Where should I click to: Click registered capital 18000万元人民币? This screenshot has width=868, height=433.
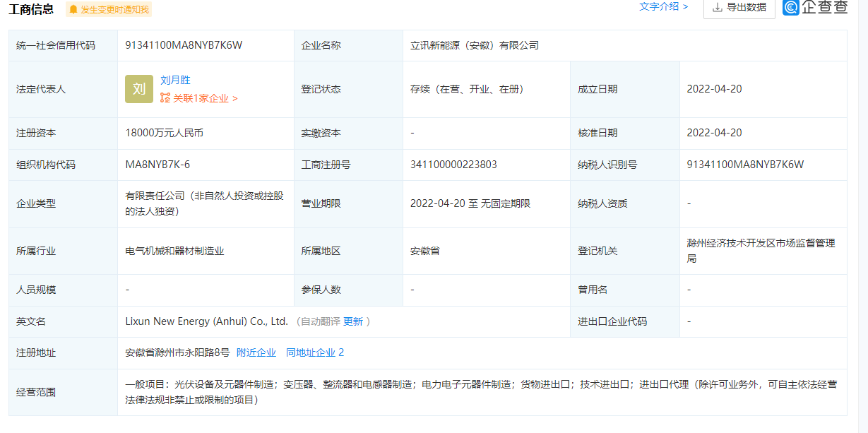165,133
